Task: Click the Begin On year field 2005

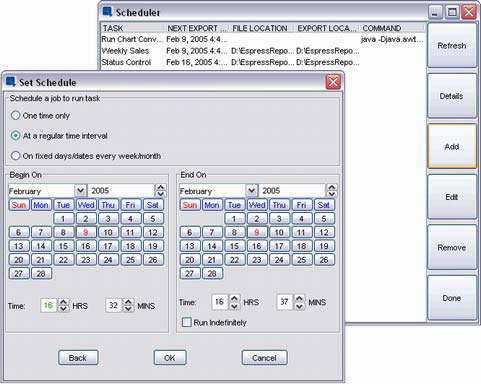Action: point(121,191)
